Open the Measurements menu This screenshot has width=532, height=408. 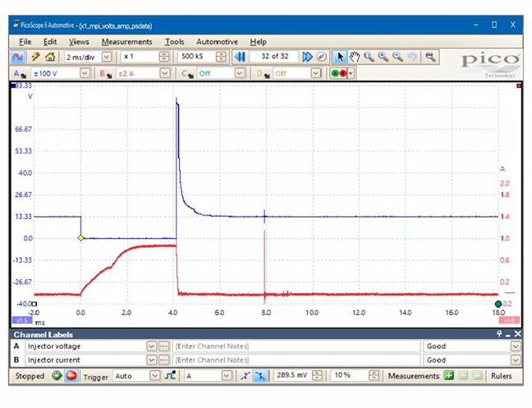click(x=126, y=42)
